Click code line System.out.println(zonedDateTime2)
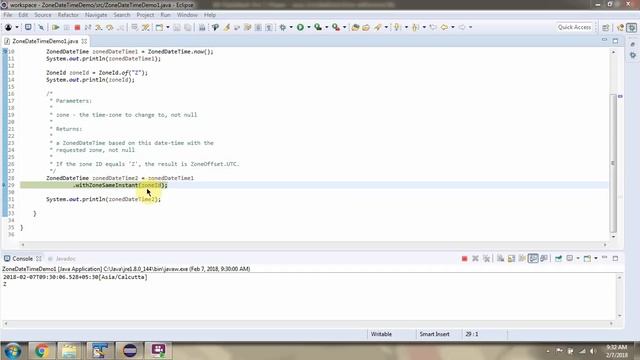Image resolution: width=640 pixels, height=360 pixels. point(103,199)
